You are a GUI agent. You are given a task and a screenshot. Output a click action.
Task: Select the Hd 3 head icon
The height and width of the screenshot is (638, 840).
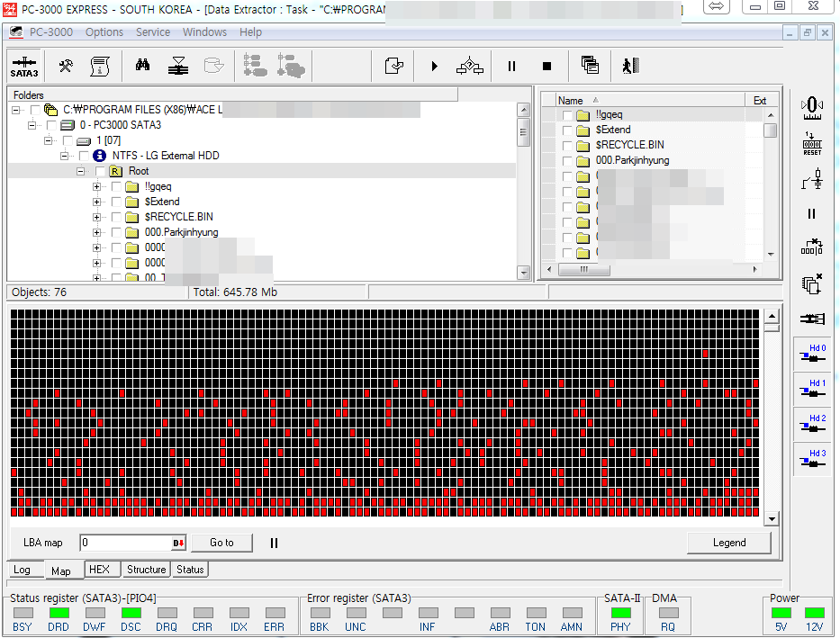pos(811,458)
